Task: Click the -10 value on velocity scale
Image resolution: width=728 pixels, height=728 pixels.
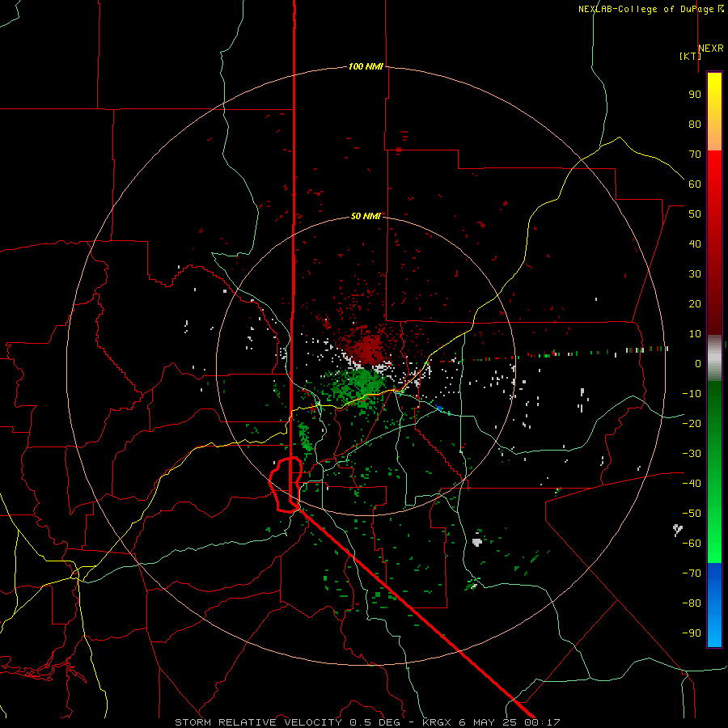Action: [x=692, y=394]
